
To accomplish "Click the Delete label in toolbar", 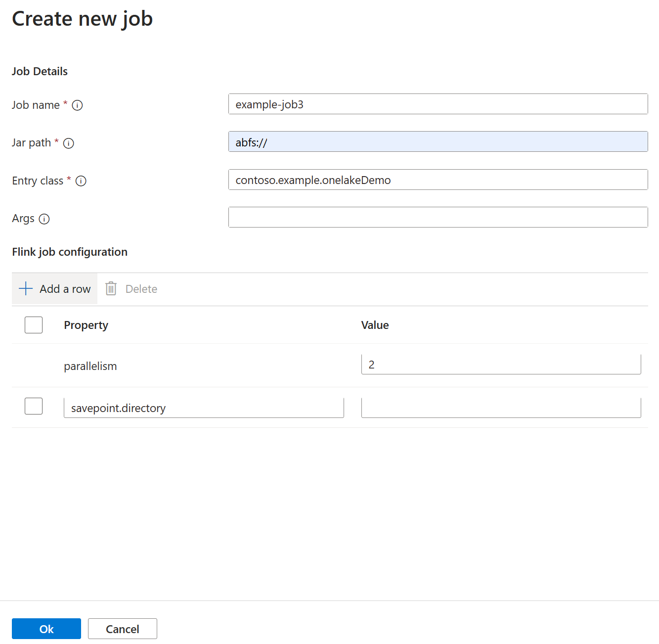I will click(141, 289).
